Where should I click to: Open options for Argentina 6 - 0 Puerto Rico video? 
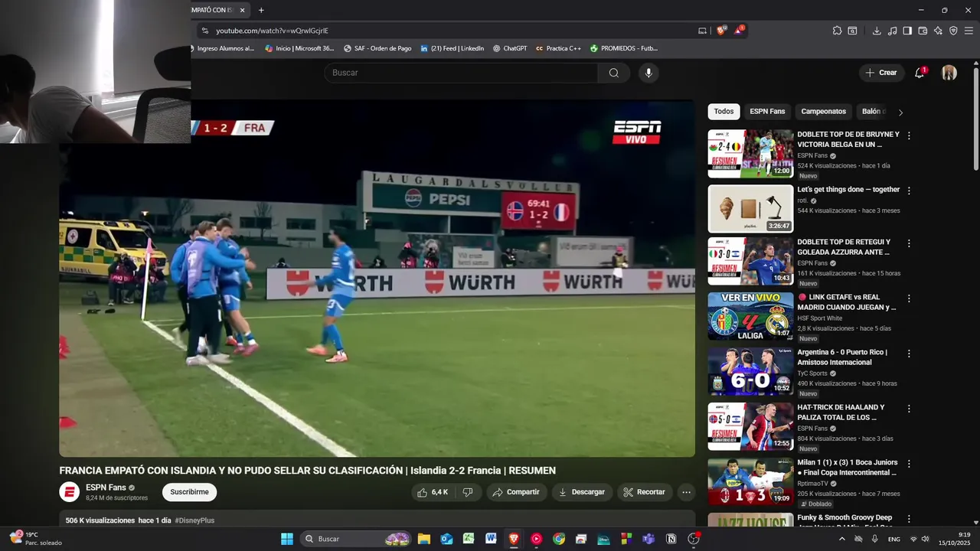pyautogui.click(x=909, y=354)
